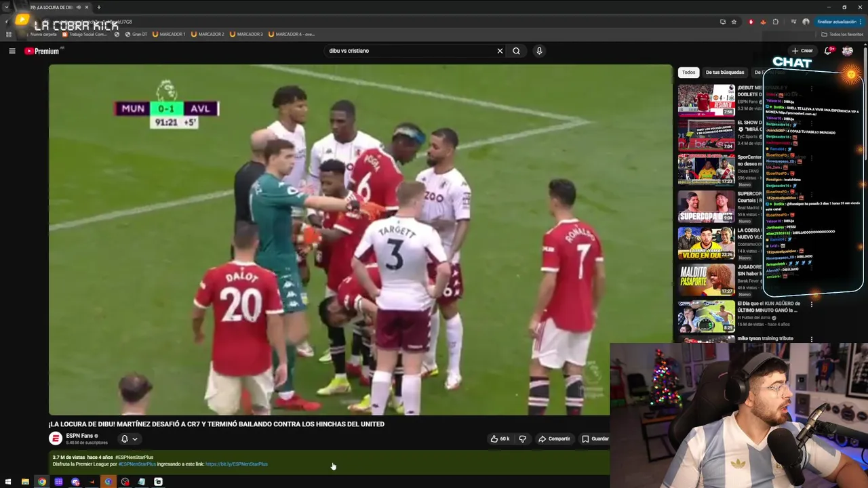Open the bit.ly/ESPNenStarPlus link
Image resolution: width=868 pixels, height=488 pixels.
(x=237, y=464)
